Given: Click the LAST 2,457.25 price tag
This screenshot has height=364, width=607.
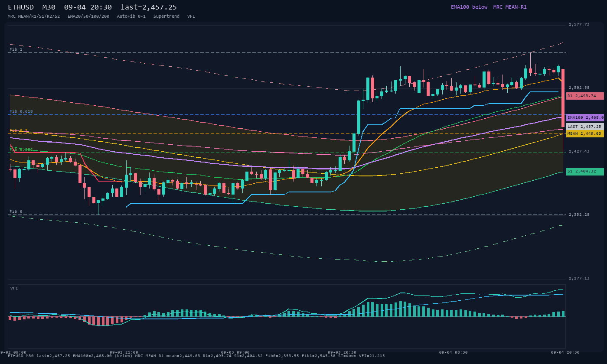Looking at the screenshot, I should (585, 127).
